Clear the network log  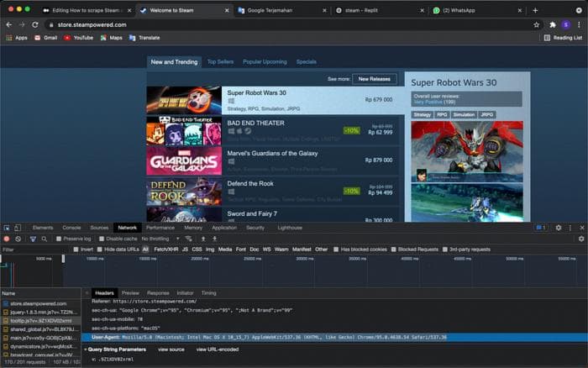18,239
